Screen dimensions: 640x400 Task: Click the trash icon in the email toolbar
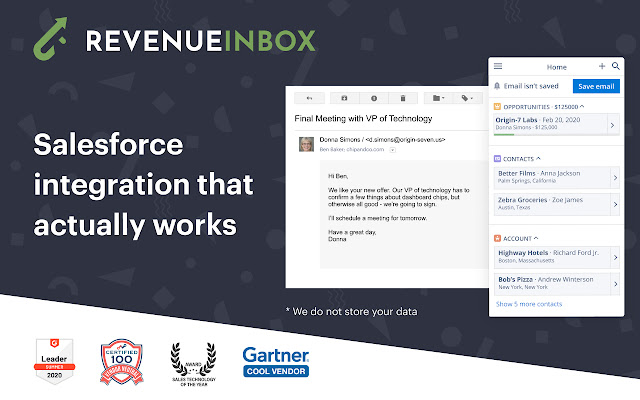[403, 98]
